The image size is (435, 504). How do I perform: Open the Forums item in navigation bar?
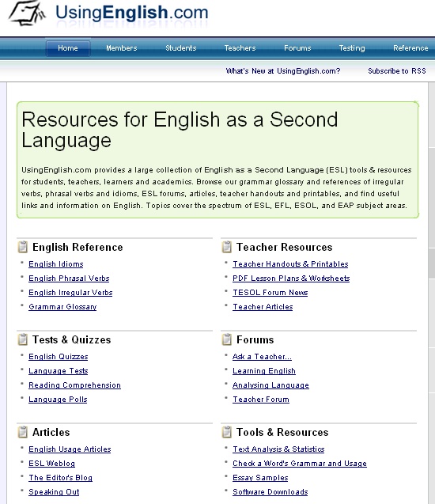297,48
